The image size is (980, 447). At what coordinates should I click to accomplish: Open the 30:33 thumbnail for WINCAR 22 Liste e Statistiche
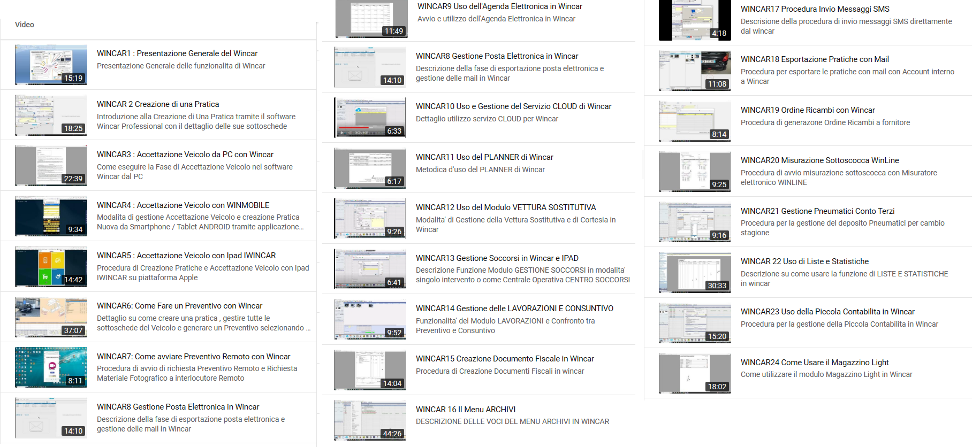coord(695,273)
